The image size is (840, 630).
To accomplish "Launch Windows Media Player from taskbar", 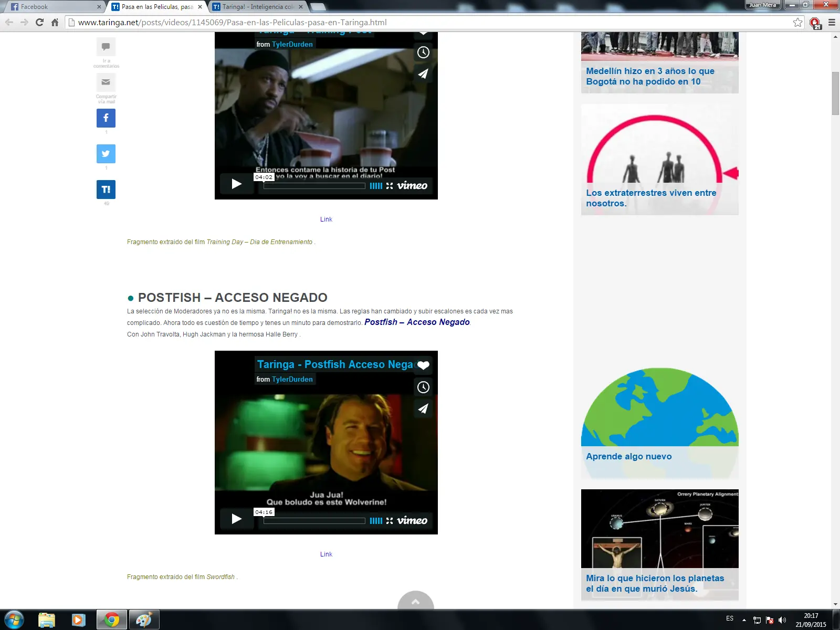I will pos(78,620).
